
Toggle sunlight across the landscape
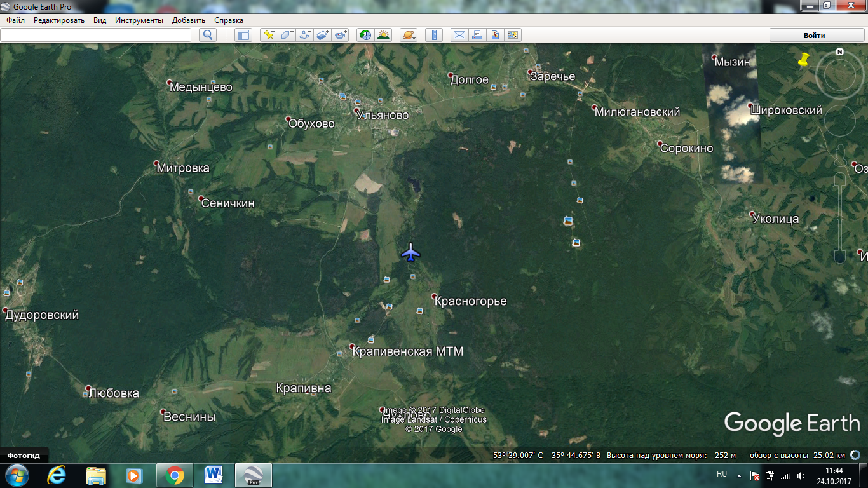pos(383,35)
